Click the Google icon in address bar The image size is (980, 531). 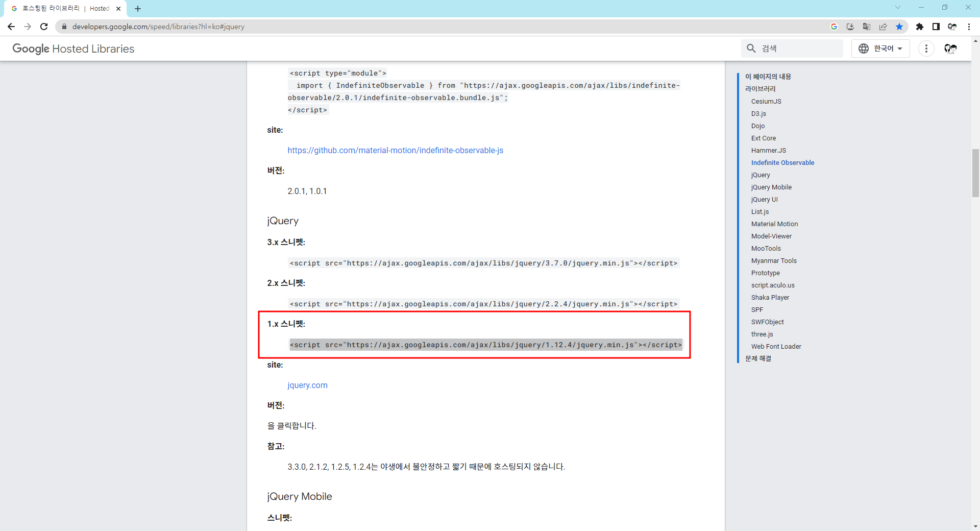tap(834, 27)
